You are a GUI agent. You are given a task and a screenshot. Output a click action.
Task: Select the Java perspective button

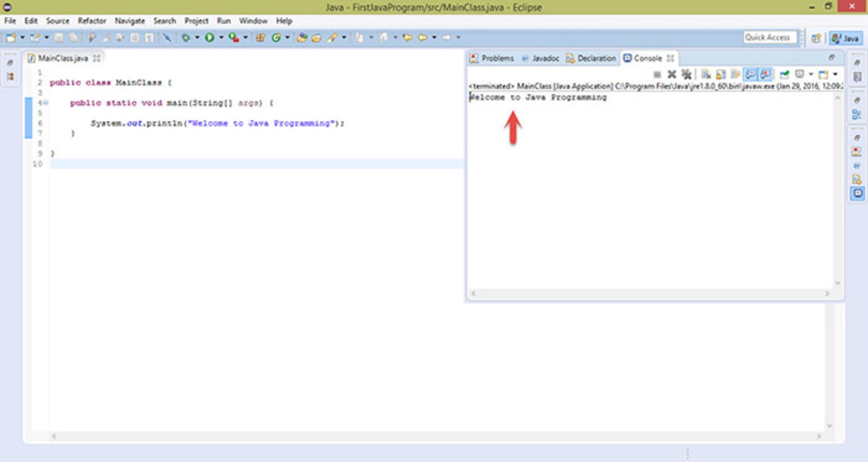click(x=845, y=38)
